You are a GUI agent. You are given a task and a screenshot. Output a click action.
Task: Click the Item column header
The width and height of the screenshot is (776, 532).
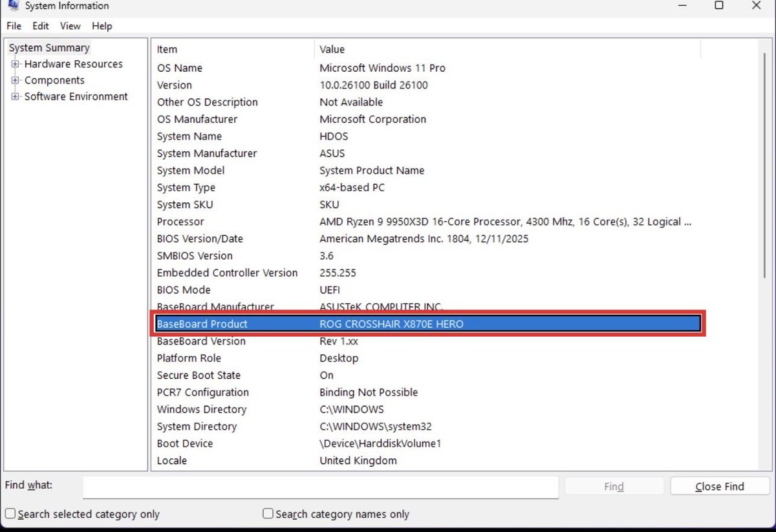point(233,49)
